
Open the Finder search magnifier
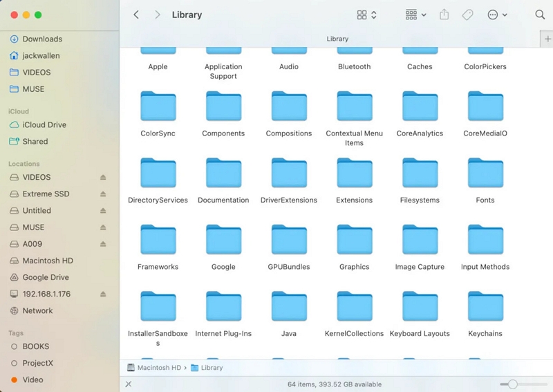[540, 15]
